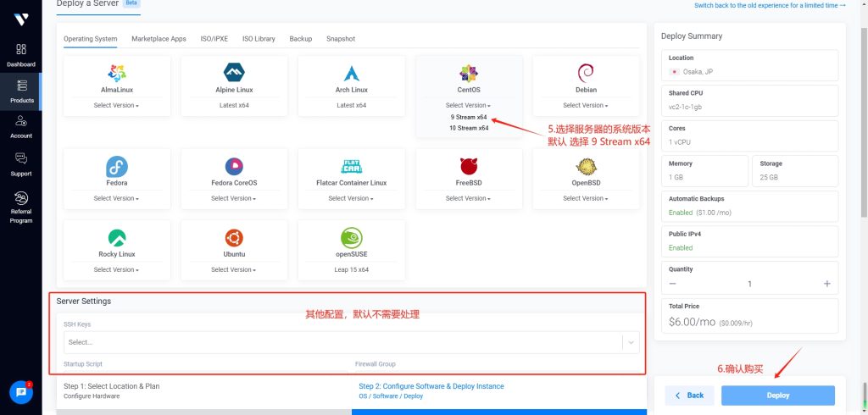Expand Fedora Select Version dropdown
This screenshot has height=415, width=868.
(x=116, y=198)
